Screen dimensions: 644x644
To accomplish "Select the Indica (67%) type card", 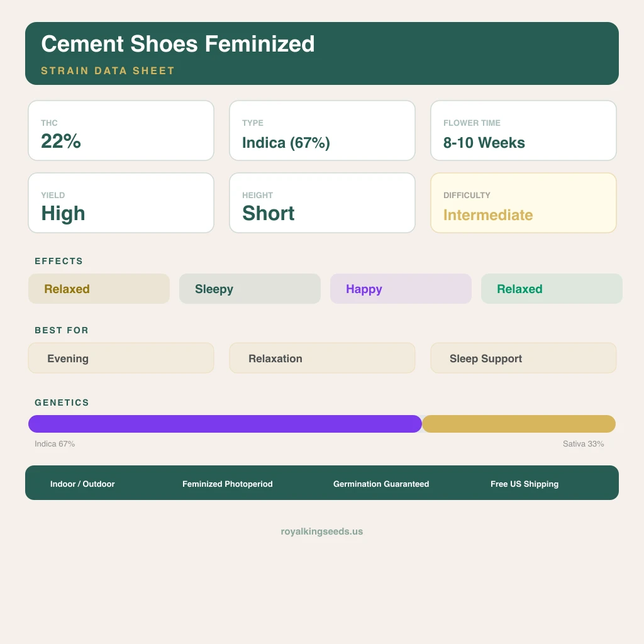I will (322, 131).
